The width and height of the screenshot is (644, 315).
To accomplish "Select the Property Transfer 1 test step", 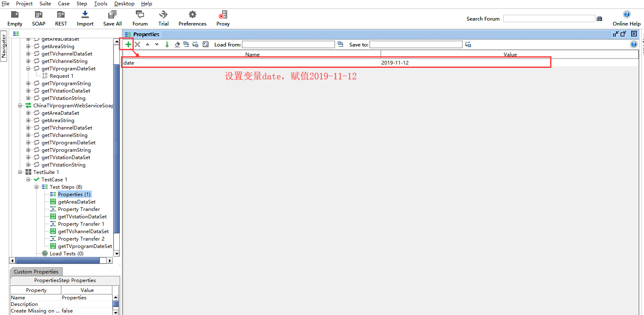I will tap(81, 224).
